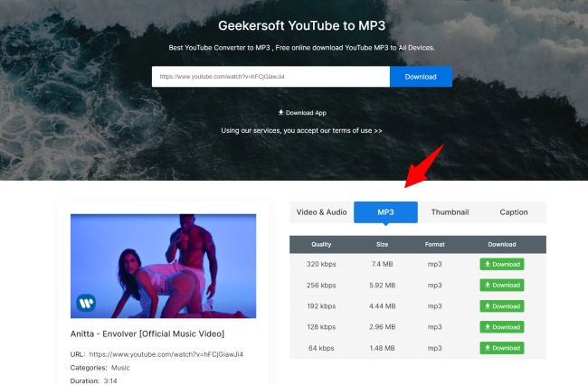The image size is (588, 385).
Task: Download the 192 kbps mp3
Action: tap(502, 306)
